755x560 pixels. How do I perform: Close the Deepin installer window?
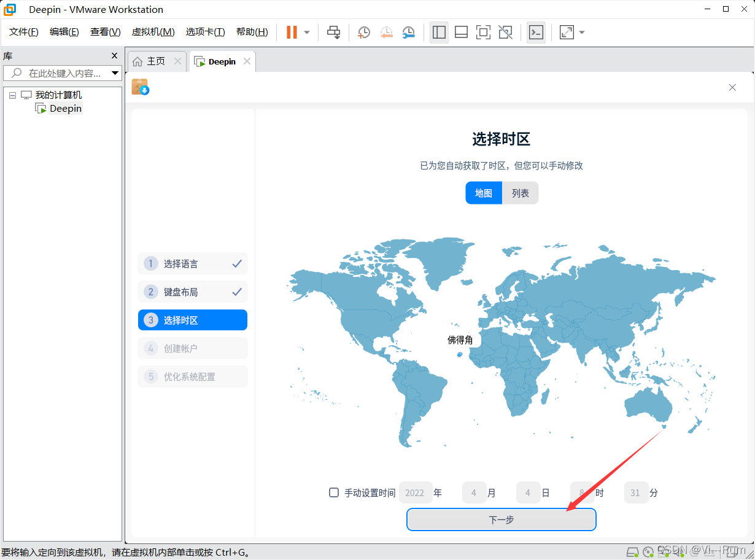click(732, 87)
